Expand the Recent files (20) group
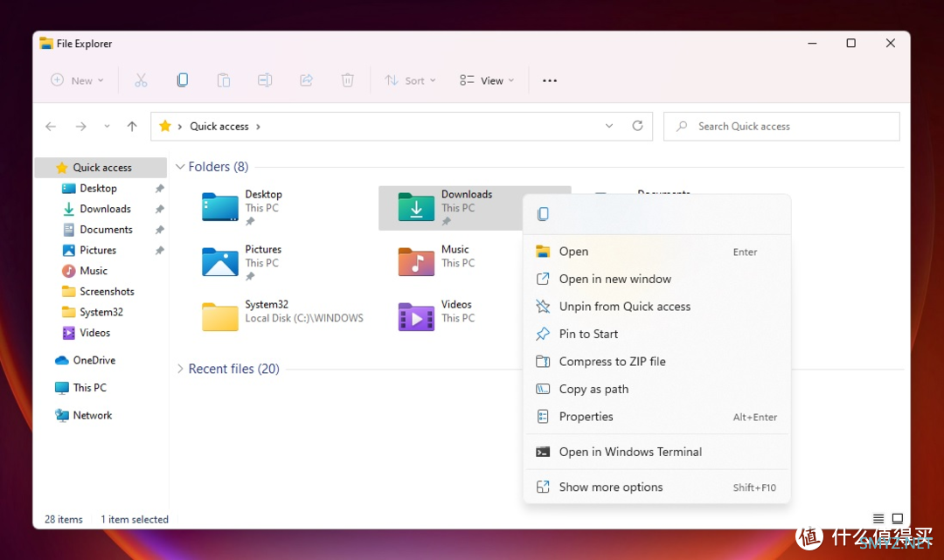The image size is (944, 560). click(180, 369)
